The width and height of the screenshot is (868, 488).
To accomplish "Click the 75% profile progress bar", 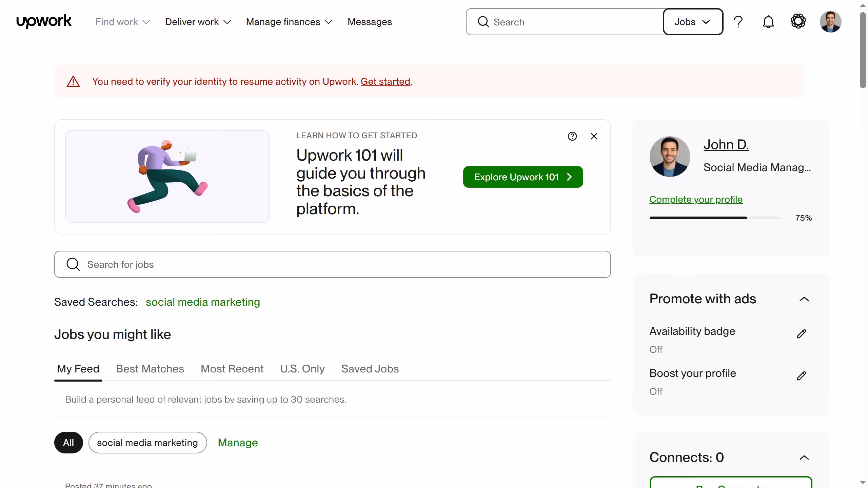I will pos(714,218).
